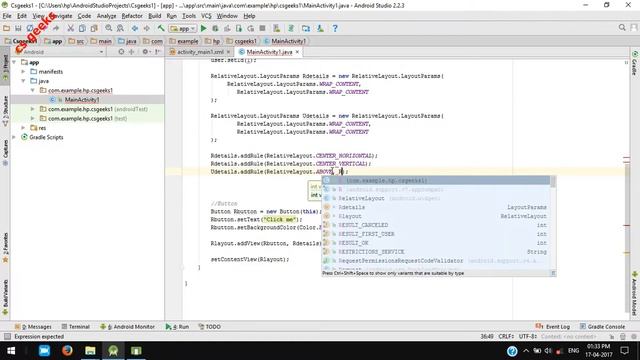Click read-only lock icon in status bar
The image size is (640, 360).
point(612,337)
